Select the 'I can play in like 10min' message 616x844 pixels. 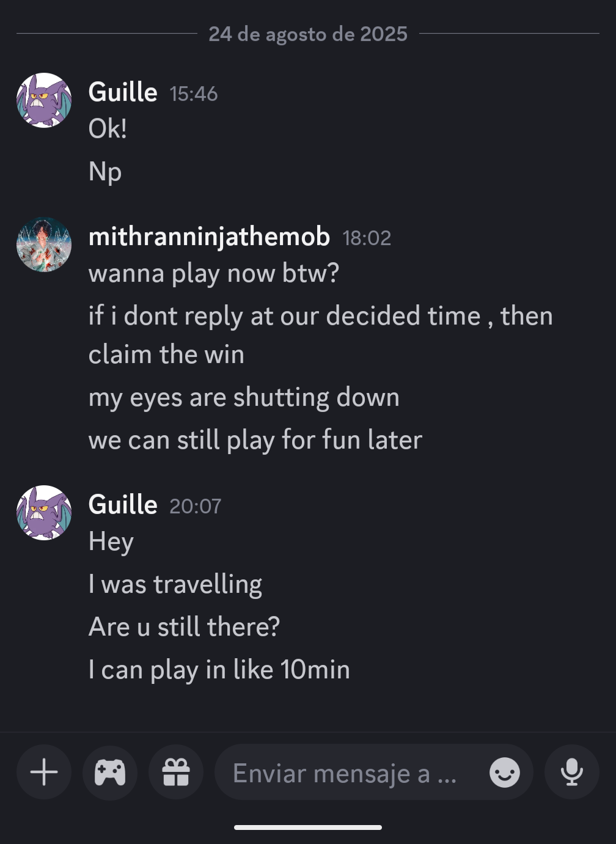[219, 670]
